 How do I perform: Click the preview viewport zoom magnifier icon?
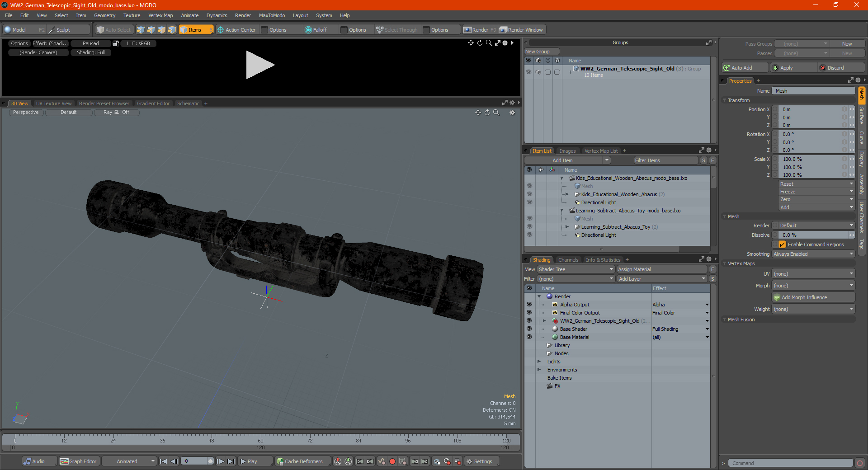point(489,43)
